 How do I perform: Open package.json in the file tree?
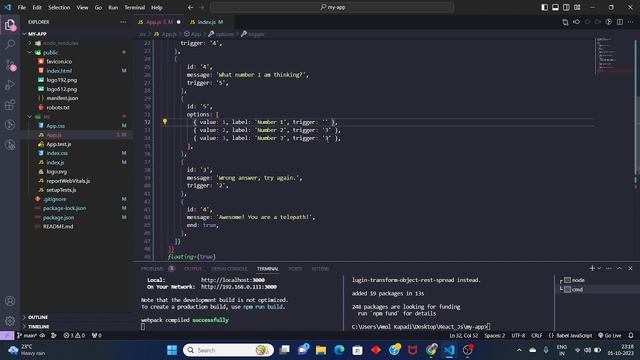(x=58, y=218)
